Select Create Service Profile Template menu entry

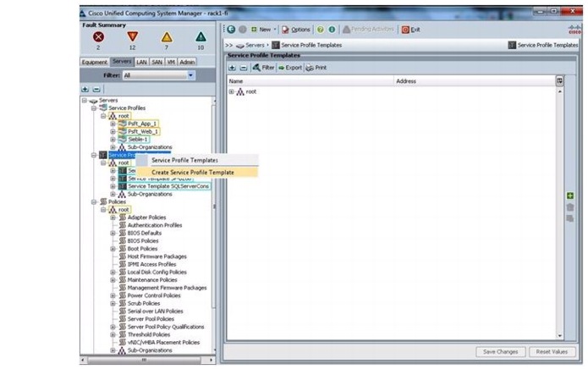(197, 172)
